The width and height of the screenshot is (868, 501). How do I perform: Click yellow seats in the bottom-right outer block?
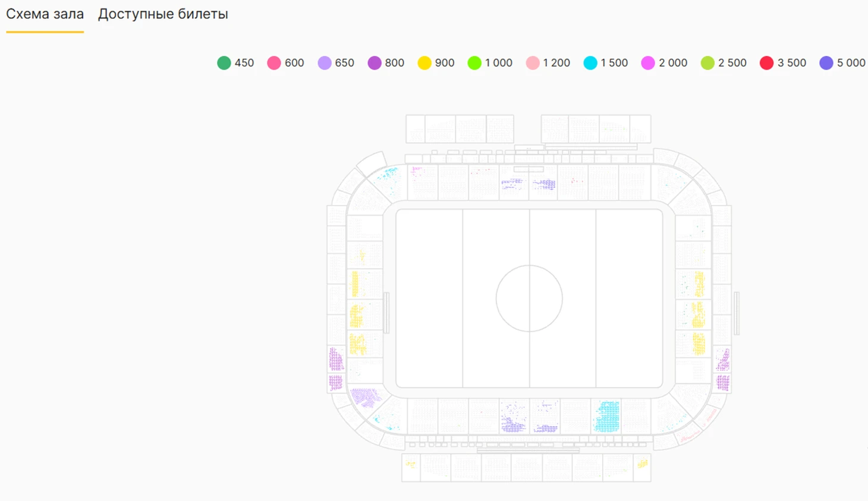point(642,464)
